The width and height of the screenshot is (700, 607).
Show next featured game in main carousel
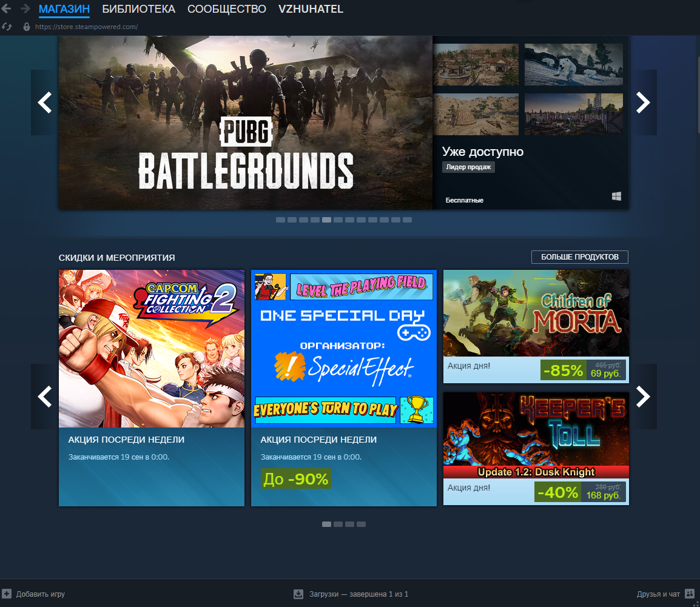(643, 102)
